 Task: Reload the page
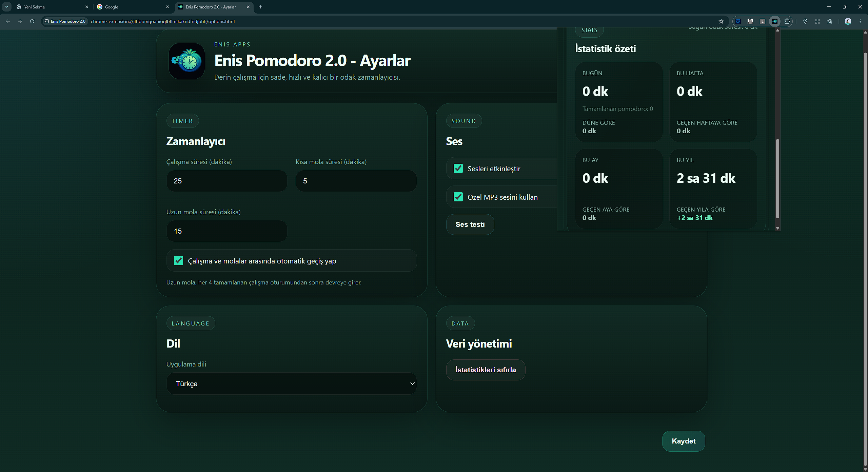coord(32,21)
